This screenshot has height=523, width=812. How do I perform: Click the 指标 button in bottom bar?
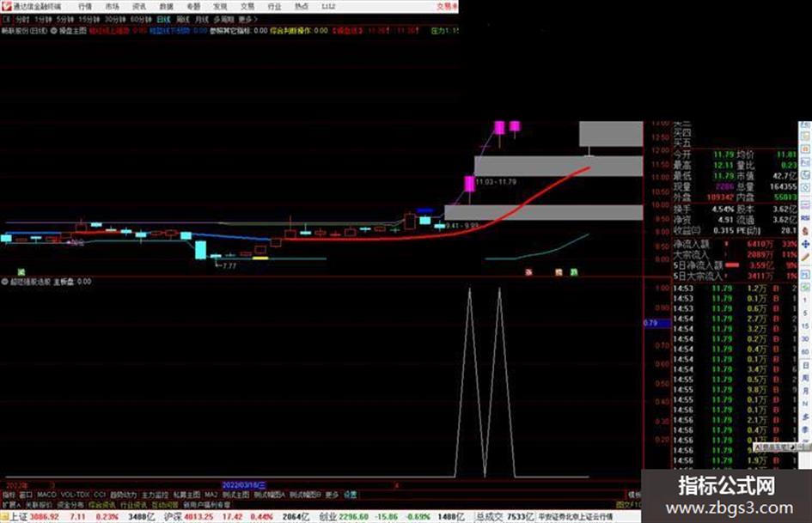coord(9,495)
